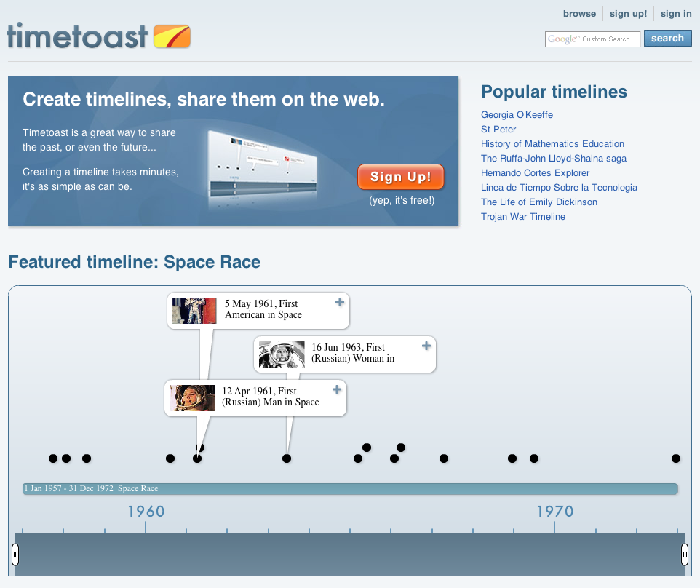700x588 pixels.
Task: Focus the Google Custom Search field
Action: click(593, 39)
